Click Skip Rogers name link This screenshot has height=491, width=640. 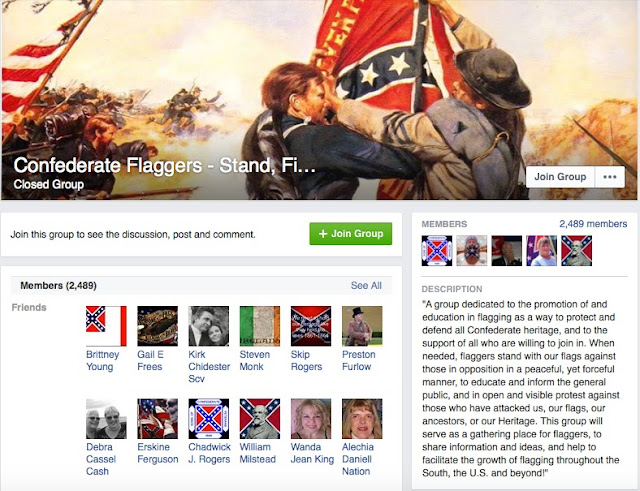[x=306, y=360]
